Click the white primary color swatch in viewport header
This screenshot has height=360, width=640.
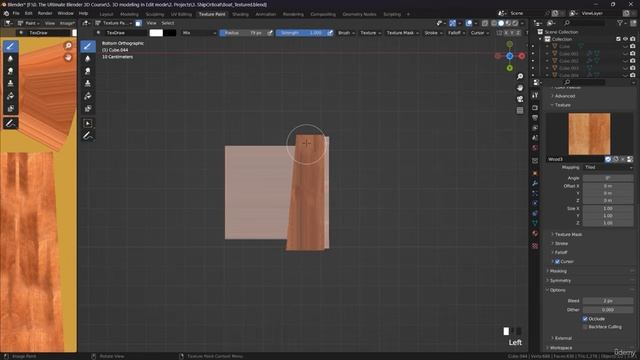(x=156, y=33)
